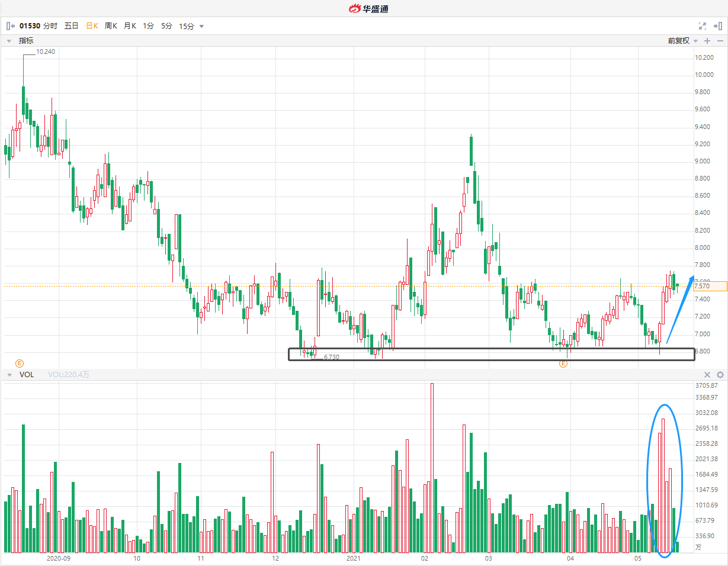Zoom in chart with plus icon
This screenshot has height=566, width=728.
tap(707, 41)
